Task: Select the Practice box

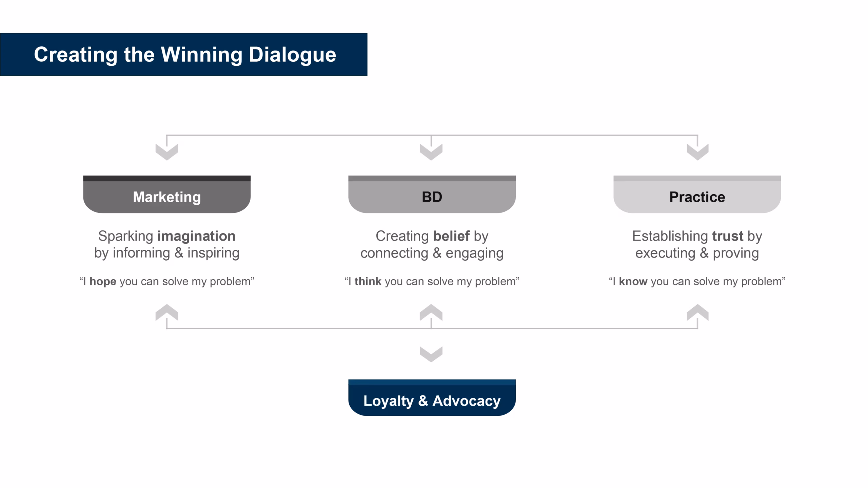Action: [697, 194]
